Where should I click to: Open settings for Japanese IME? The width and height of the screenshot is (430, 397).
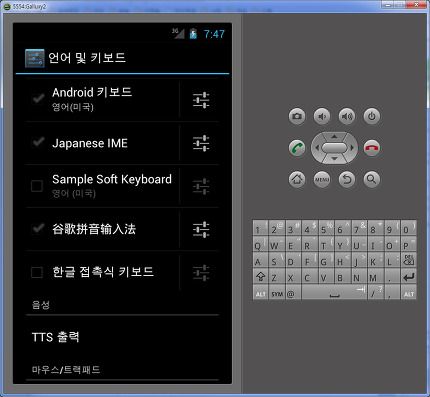(201, 143)
